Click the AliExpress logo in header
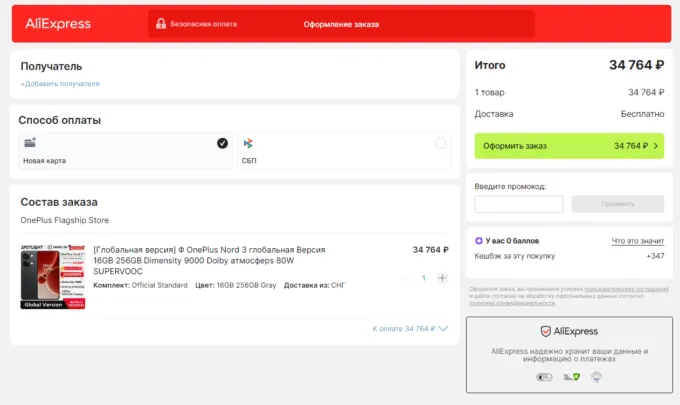The image size is (680, 405). (57, 24)
